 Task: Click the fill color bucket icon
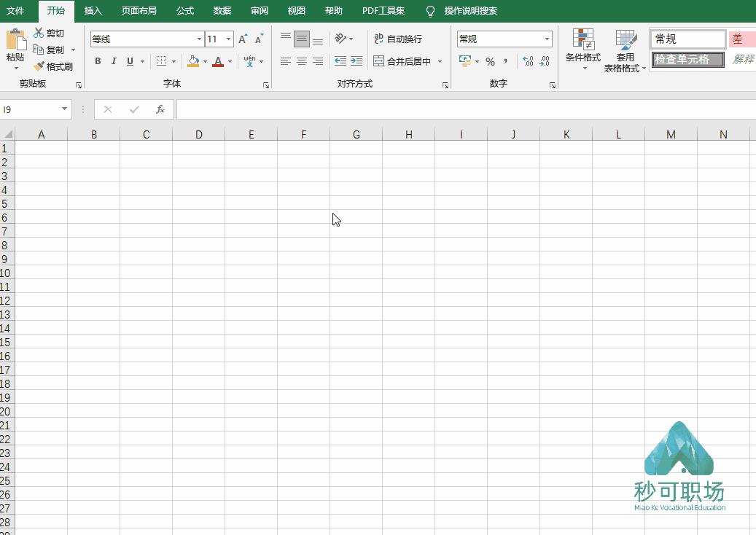[x=191, y=61]
